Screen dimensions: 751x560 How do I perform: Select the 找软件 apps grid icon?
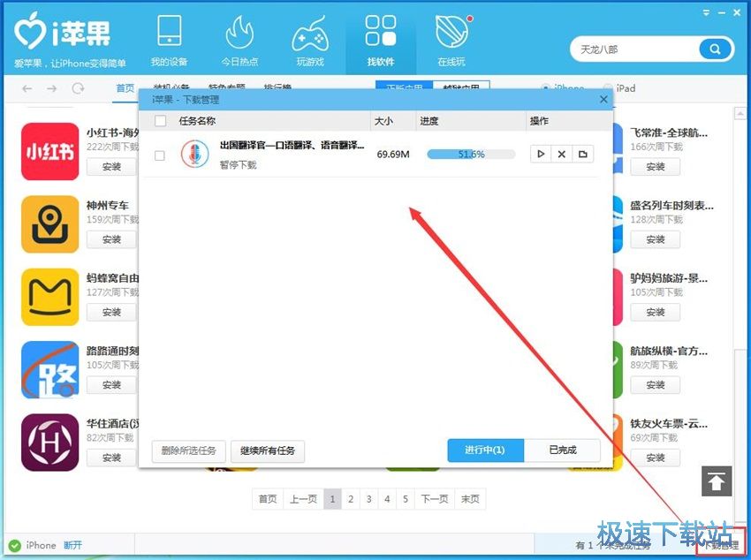[x=381, y=42]
